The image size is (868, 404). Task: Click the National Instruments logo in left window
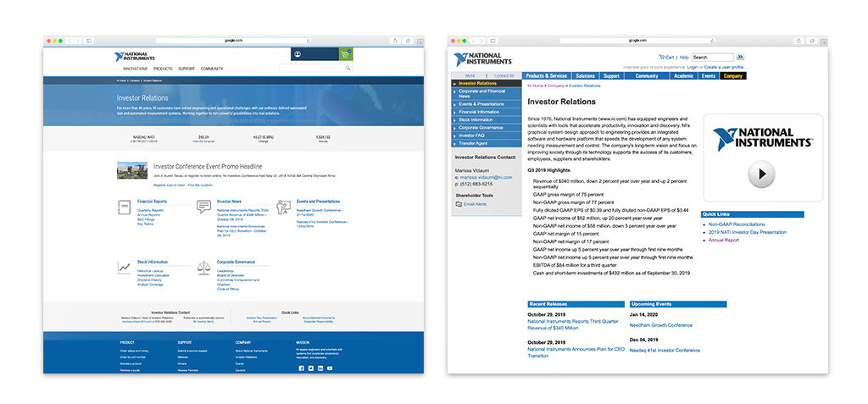pos(135,57)
